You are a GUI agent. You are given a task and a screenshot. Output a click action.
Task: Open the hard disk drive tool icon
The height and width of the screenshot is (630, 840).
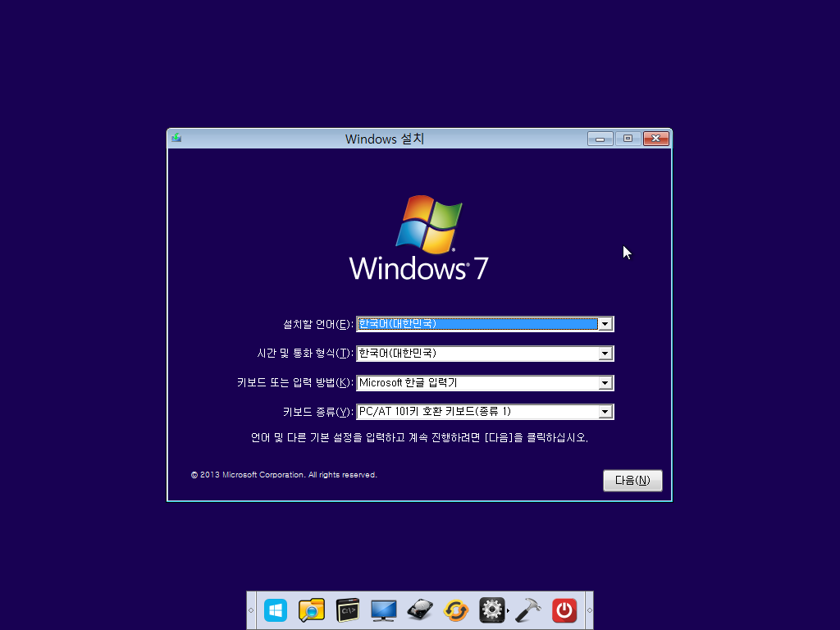pyautogui.click(x=420, y=610)
